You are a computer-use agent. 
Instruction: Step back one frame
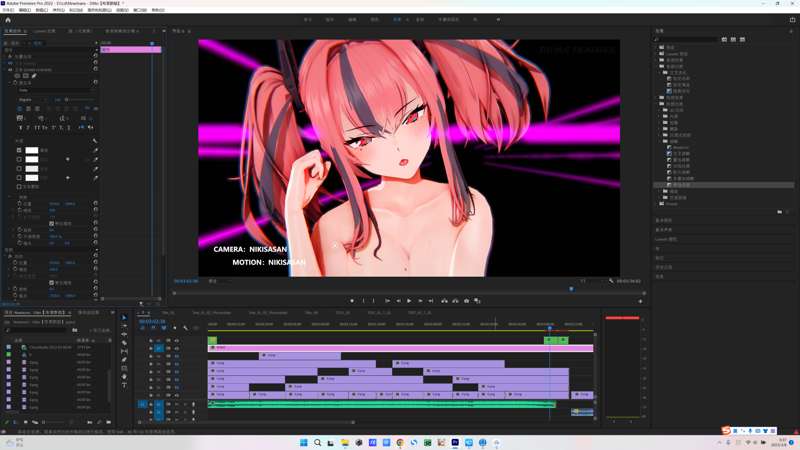point(398,301)
